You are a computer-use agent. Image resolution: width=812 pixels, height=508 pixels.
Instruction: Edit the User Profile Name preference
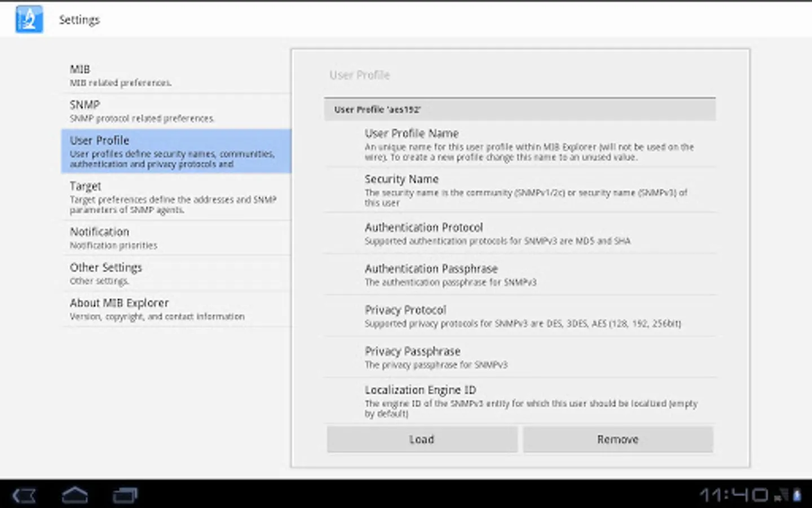pos(520,144)
